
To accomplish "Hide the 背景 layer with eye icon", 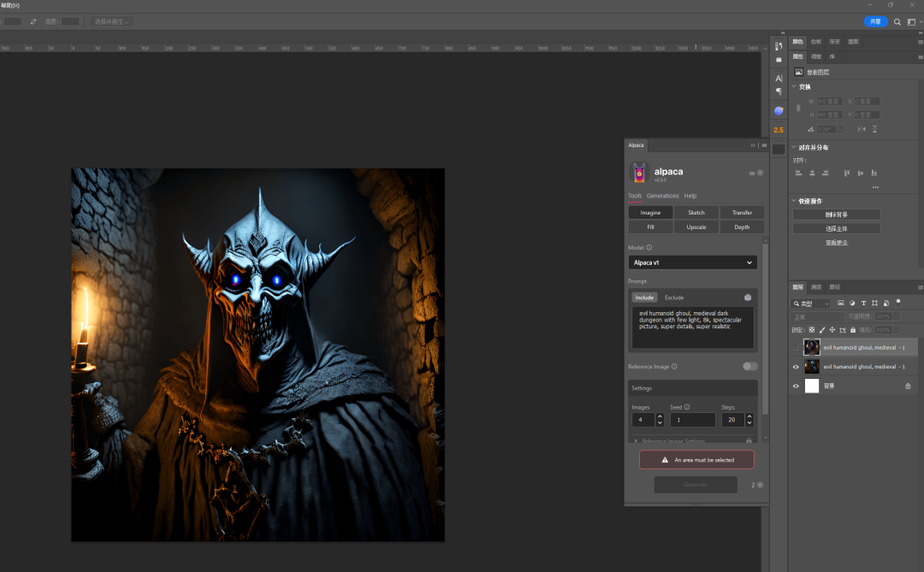I will (x=796, y=386).
